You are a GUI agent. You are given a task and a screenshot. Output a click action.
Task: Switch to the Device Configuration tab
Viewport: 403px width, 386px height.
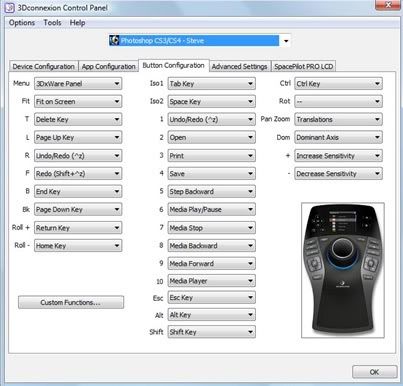pos(43,66)
